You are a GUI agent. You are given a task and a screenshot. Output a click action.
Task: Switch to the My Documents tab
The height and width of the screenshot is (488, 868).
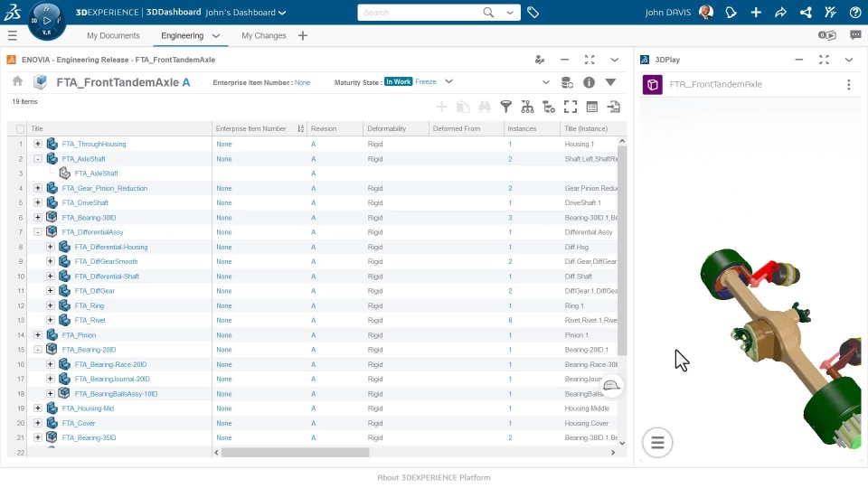click(x=113, y=35)
